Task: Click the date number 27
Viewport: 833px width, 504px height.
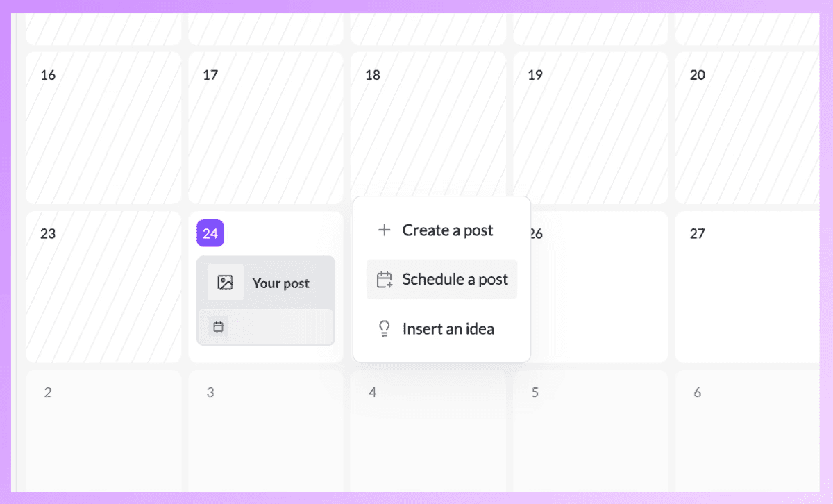Action: [x=697, y=233]
